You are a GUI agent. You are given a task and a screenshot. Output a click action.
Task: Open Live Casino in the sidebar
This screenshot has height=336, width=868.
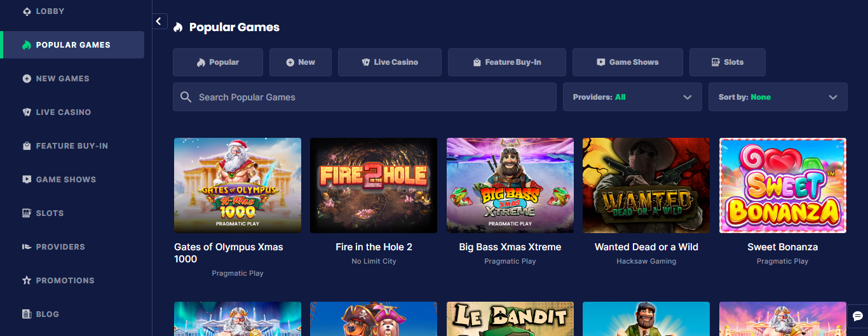coord(72,112)
